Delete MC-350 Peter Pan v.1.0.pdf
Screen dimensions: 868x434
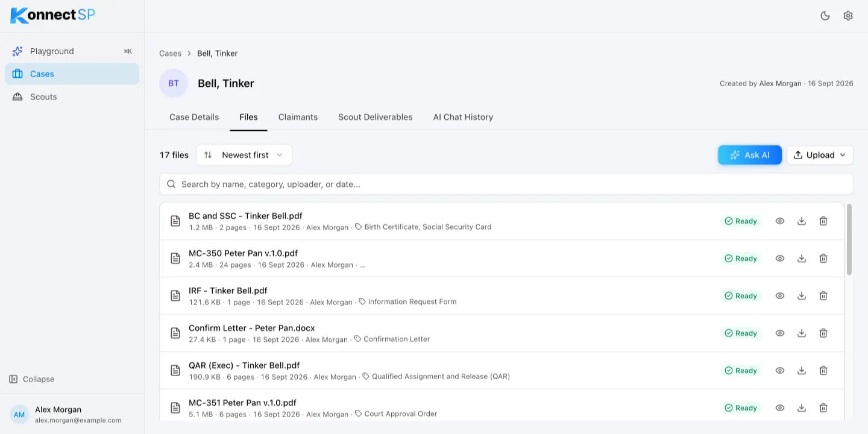[823, 259]
